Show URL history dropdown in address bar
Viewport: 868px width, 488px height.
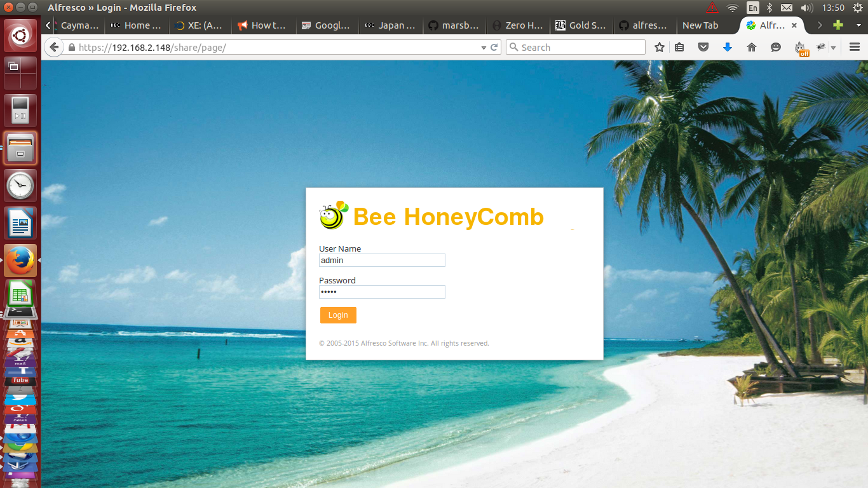pyautogui.click(x=484, y=48)
